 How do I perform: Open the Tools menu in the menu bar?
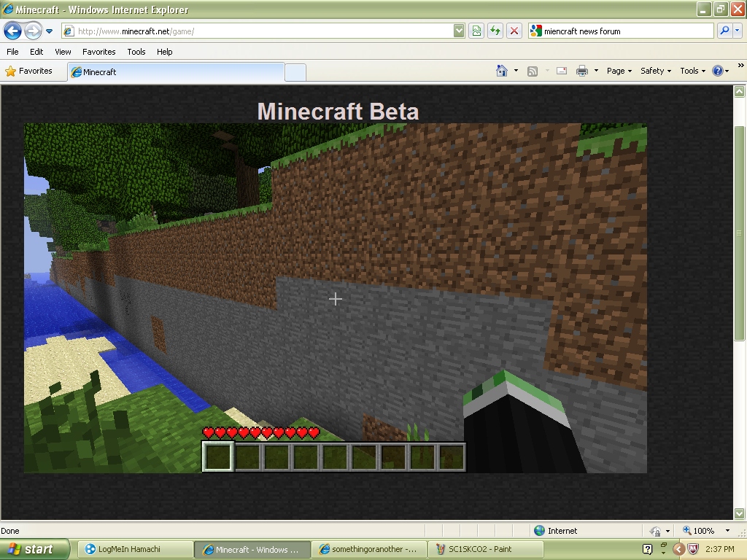pyautogui.click(x=136, y=52)
